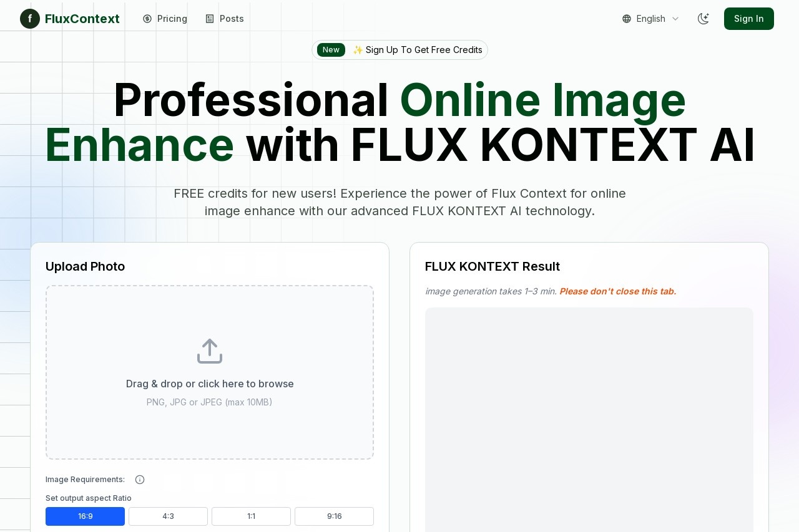Open the FluxContext brand name link
The height and width of the screenshot is (532, 799).
point(82,19)
